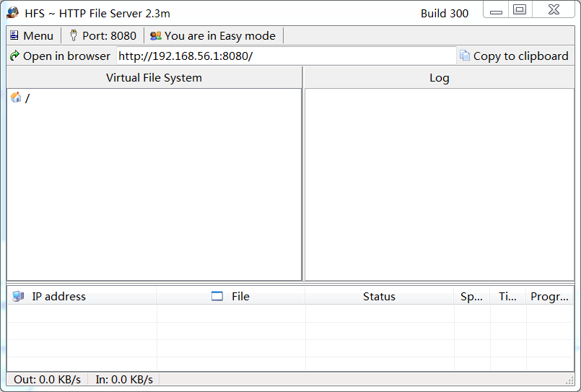Select the home root folder icon
The image size is (581, 392).
(16, 97)
